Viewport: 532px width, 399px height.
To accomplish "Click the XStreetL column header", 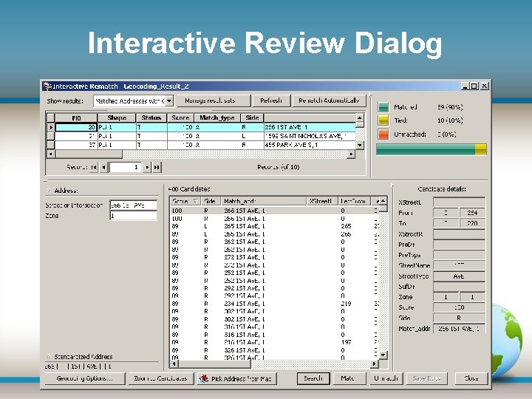I will tap(322, 201).
